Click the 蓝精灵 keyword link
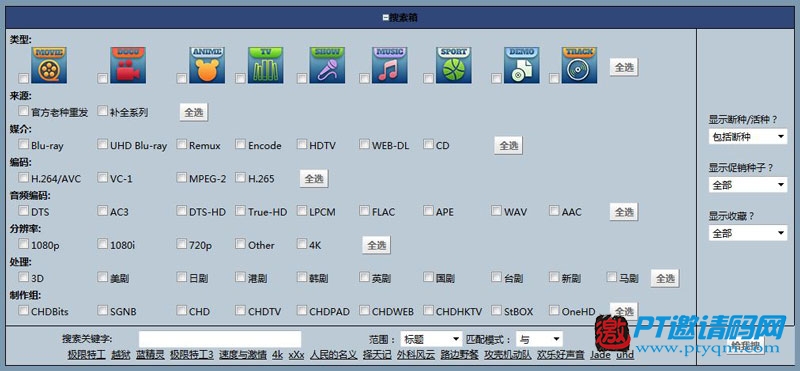Image resolution: width=800 pixels, height=371 pixels. coord(150,355)
